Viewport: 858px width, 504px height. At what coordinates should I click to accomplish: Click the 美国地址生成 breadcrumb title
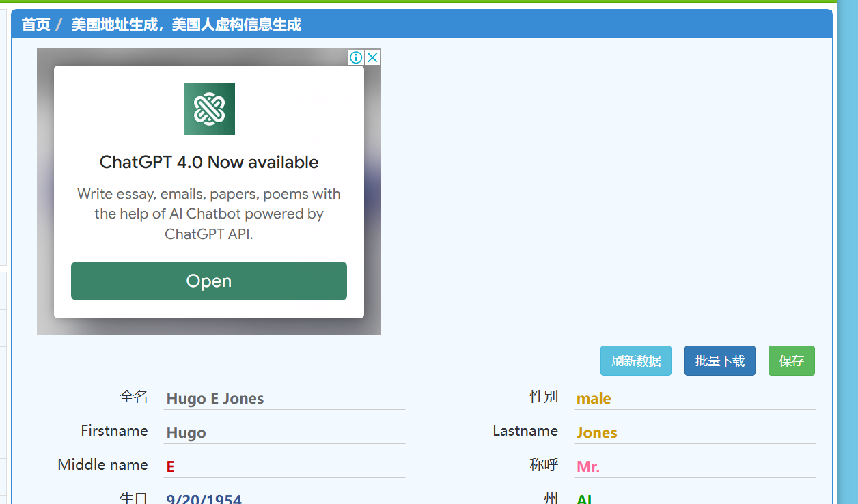click(186, 25)
